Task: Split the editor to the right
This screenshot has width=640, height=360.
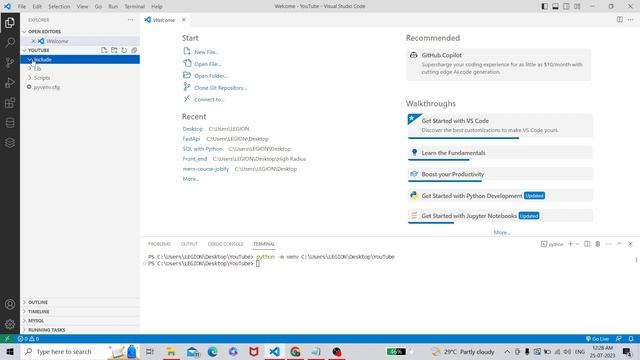Action: pyautogui.click(x=620, y=20)
